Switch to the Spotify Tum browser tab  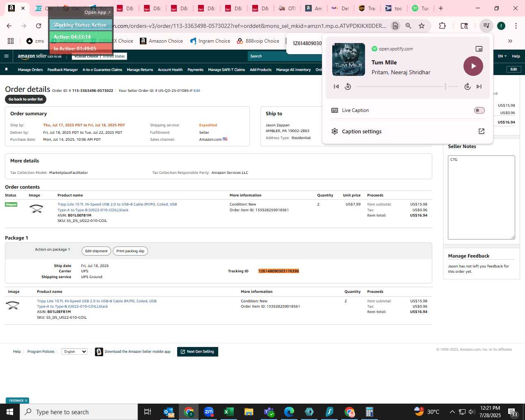(421, 8)
